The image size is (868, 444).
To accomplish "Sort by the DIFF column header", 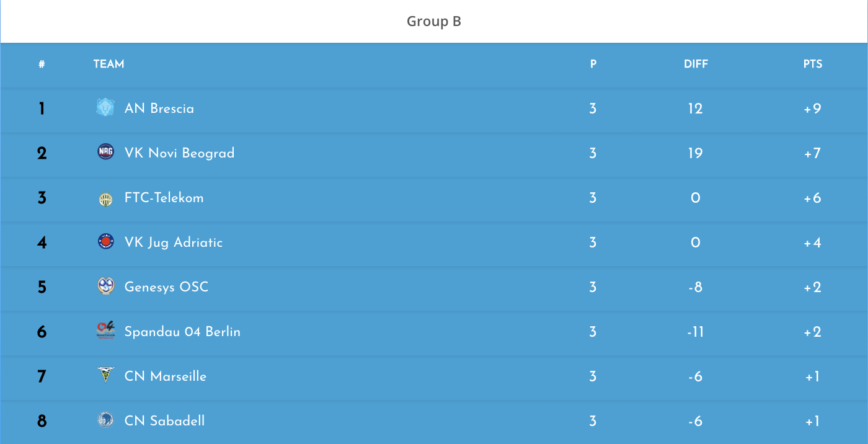I will [696, 64].
